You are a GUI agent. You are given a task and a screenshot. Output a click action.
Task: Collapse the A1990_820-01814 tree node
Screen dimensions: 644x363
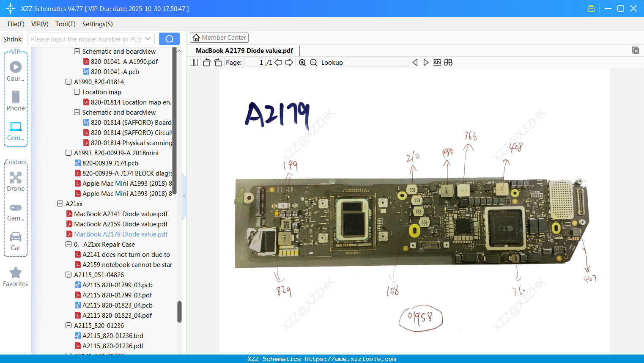pos(69,82)
